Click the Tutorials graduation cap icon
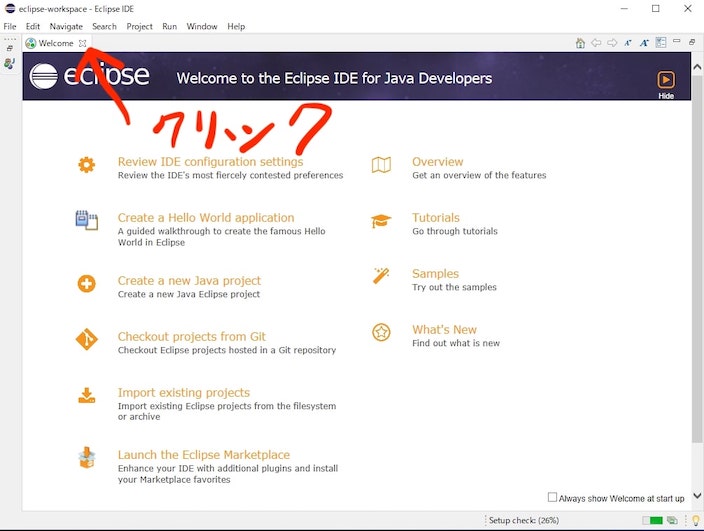This screenshot has height=531, width=704. point(381,221)
